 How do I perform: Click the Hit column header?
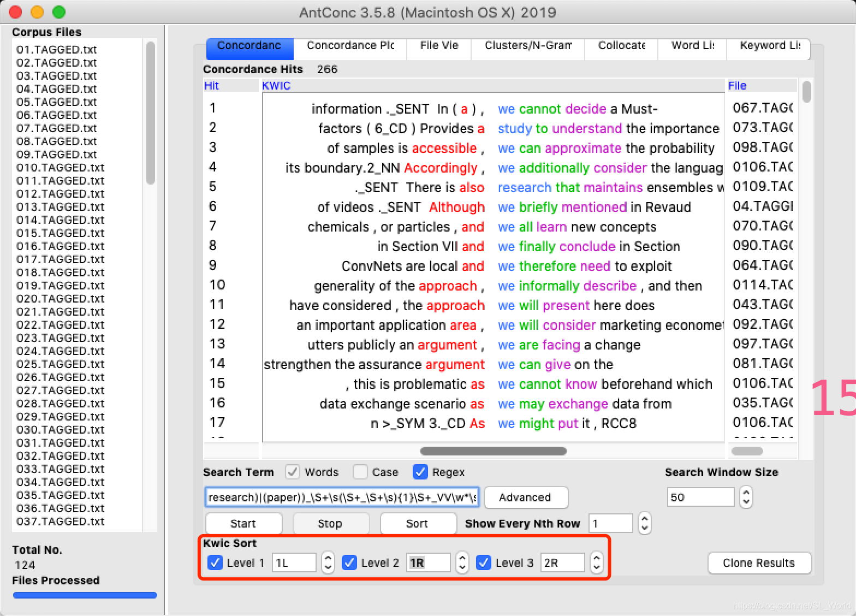(231, 86)
